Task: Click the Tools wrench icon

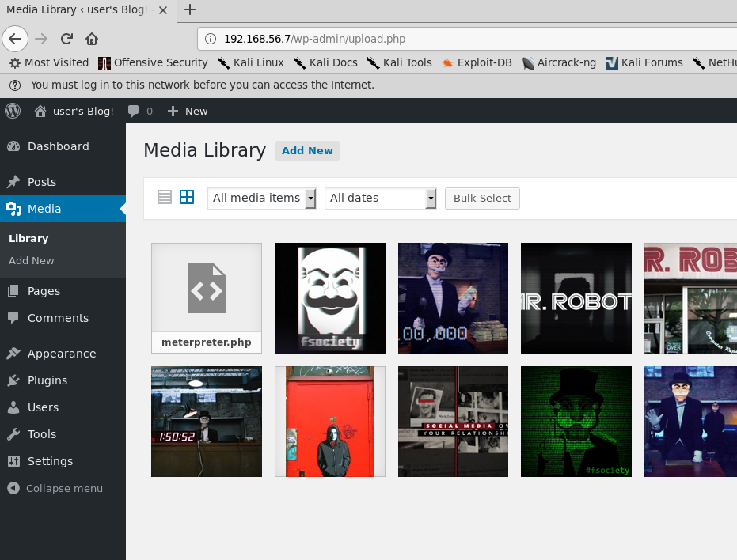Action: pyautogui.click(x=13, y=434)
